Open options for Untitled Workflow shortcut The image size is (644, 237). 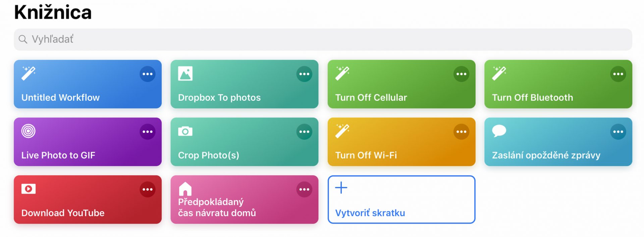[x=148, y=74]
